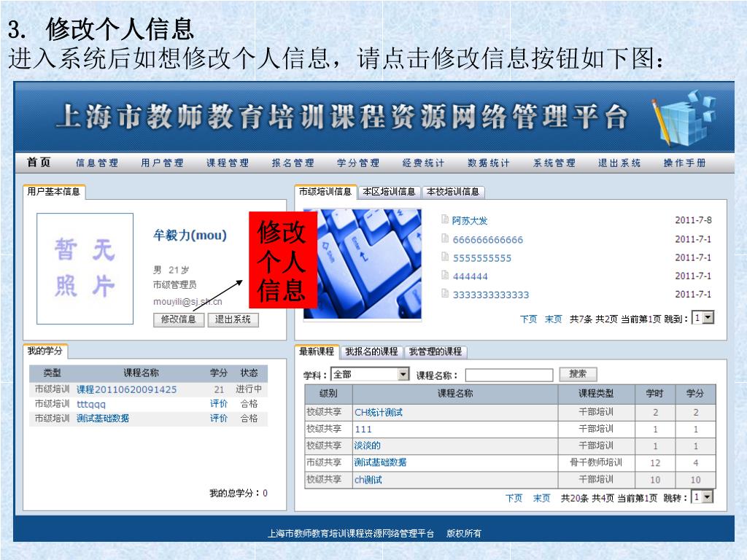
Task: Open the 3333333333333 news link
Action: [491, 295]
